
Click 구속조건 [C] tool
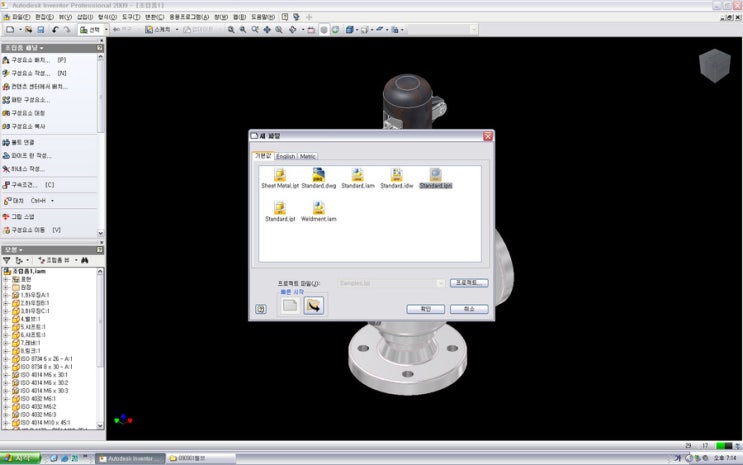point(28,185)
